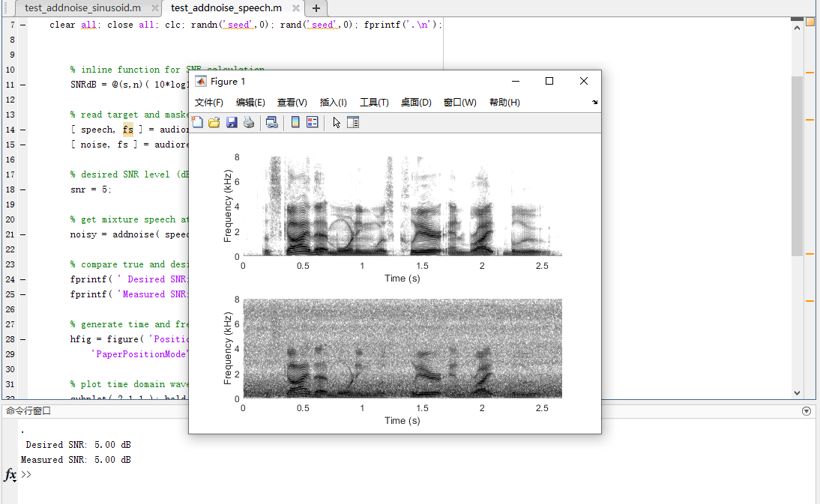Print the figure using the printer icon
The width and height of the screenshot is (820, 504).
tap(249, 122)
